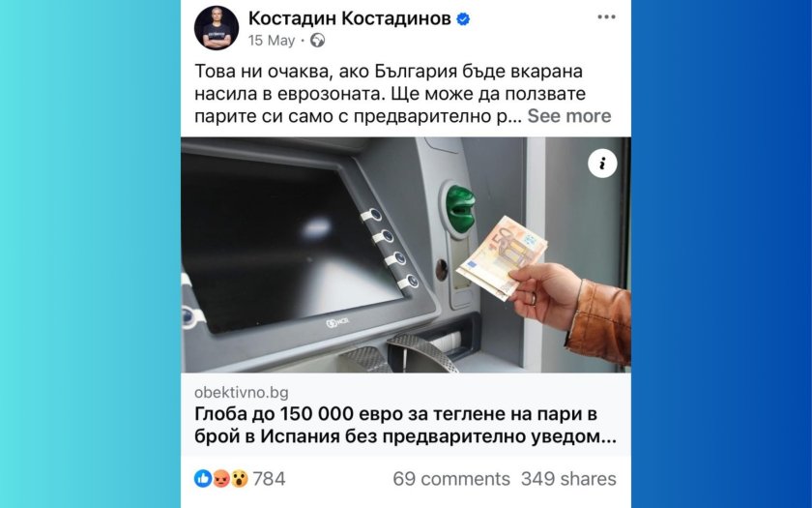Click the blue verified badge beside the name
Screen dimensions: 812x508
click(463, 19)
